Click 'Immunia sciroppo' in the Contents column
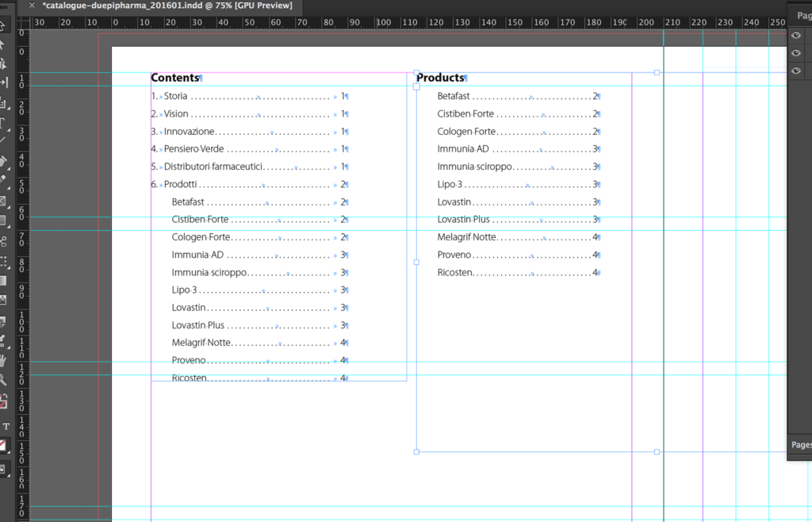Viewport: 812px width, 522px height. (209, 272)
